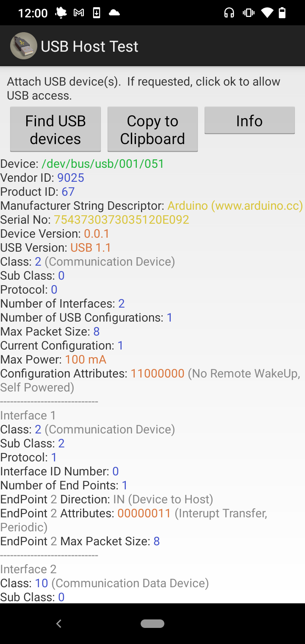Tap the vibrate mode status icon

(x=248, y=13)
